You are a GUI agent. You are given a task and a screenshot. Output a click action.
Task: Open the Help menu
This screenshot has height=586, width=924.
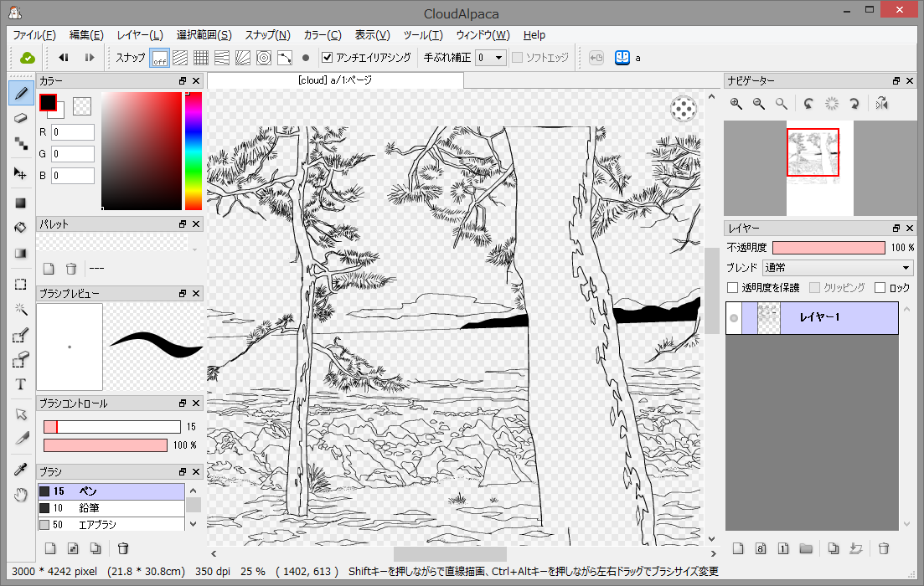pyautogui.click(x=534, y=35)
